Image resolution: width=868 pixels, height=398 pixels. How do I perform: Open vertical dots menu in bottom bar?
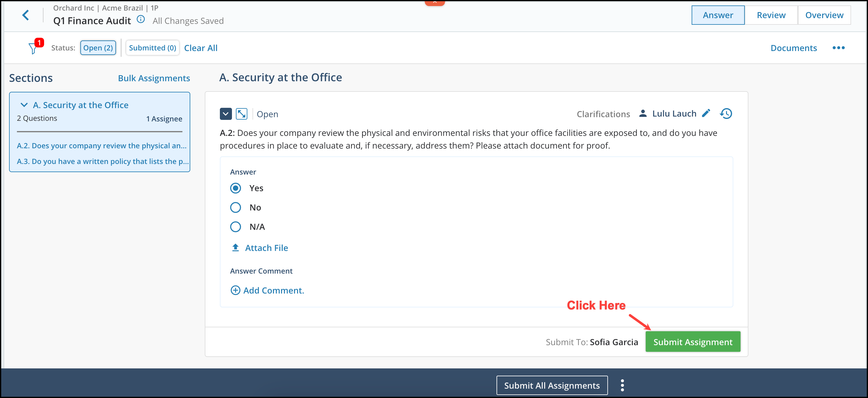point(622,385)
